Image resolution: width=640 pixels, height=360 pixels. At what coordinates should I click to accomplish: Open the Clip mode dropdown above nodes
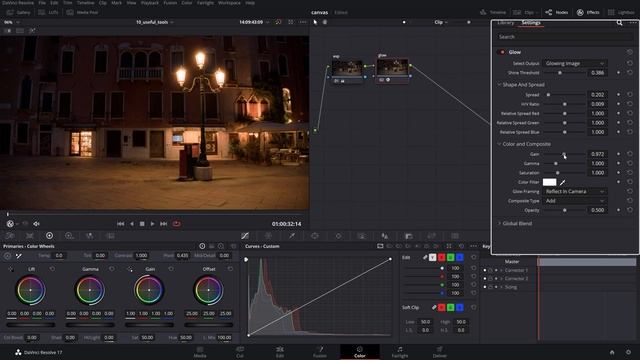coord(440,22)
